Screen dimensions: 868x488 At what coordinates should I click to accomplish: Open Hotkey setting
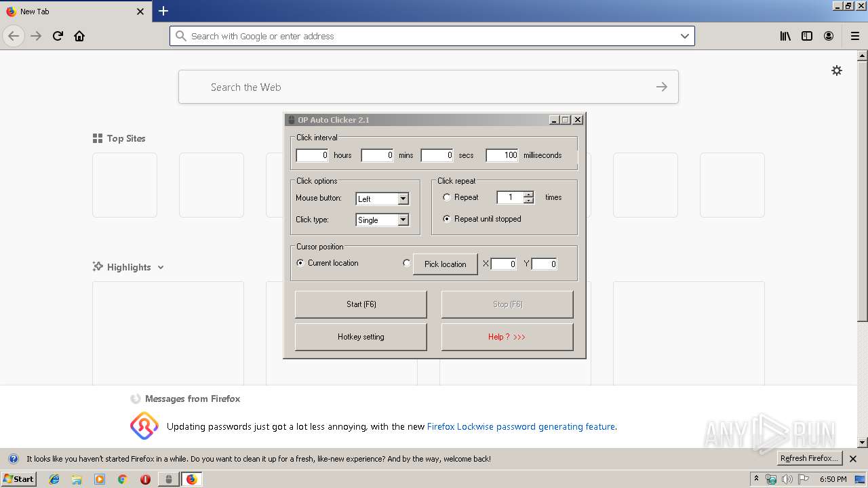(x=361, y=337)
